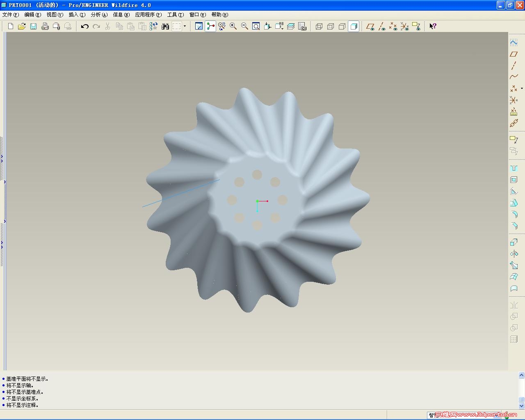Click the zoom out magnifier
This screenshot has width=525, height=420.
coord(245,26)
